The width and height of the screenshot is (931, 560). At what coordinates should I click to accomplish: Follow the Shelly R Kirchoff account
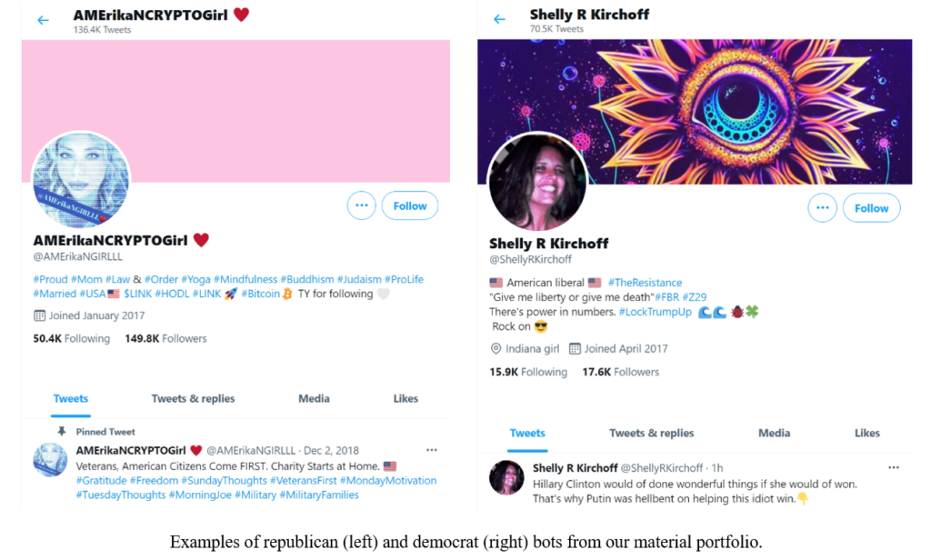coord(871,208)
